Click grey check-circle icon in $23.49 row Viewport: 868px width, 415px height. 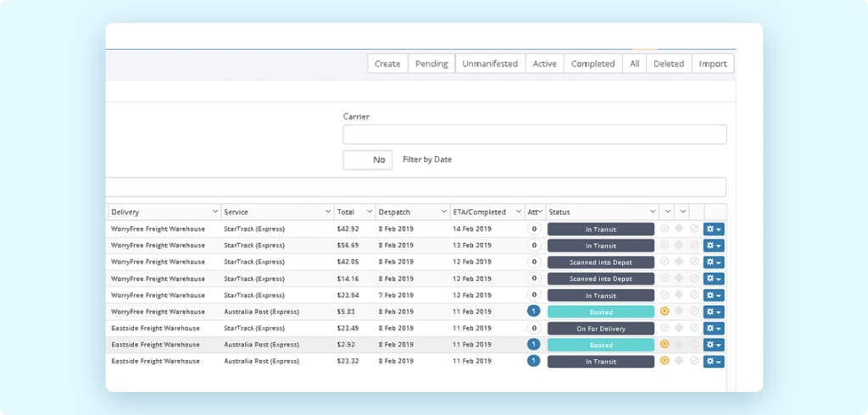665,328
